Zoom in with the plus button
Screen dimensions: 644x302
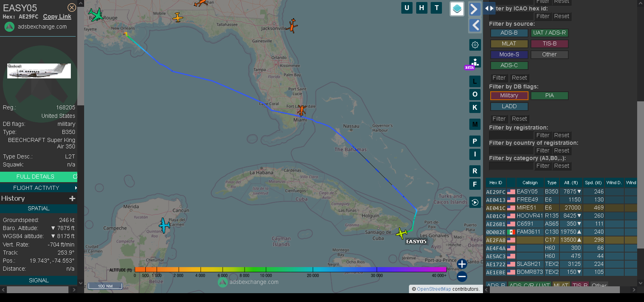click(x=462, y=264)
